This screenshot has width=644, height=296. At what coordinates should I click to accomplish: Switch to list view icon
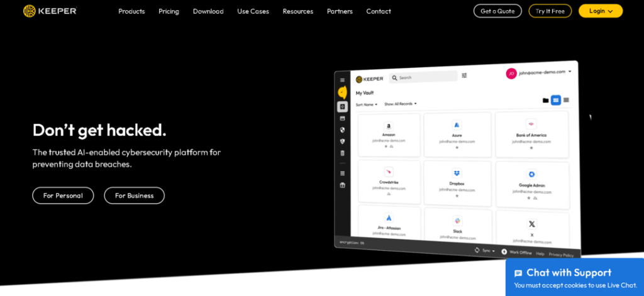(x=566, y=100)
